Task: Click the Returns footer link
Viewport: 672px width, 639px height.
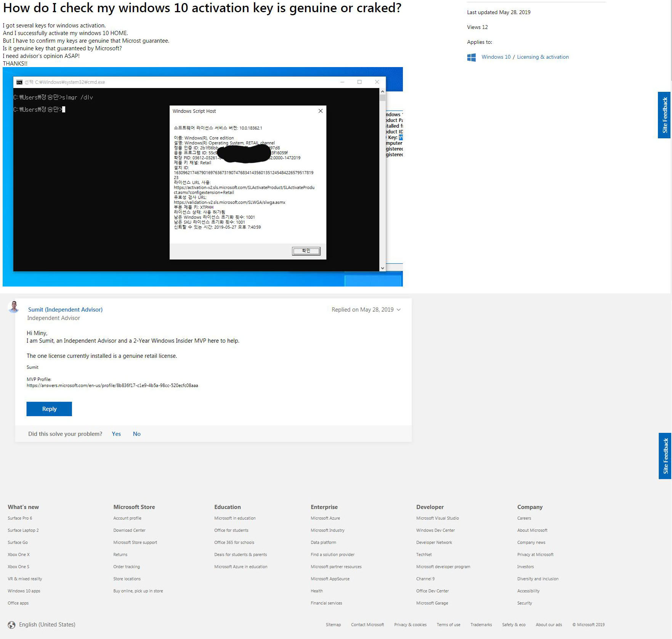Action: tap(120, 555)
